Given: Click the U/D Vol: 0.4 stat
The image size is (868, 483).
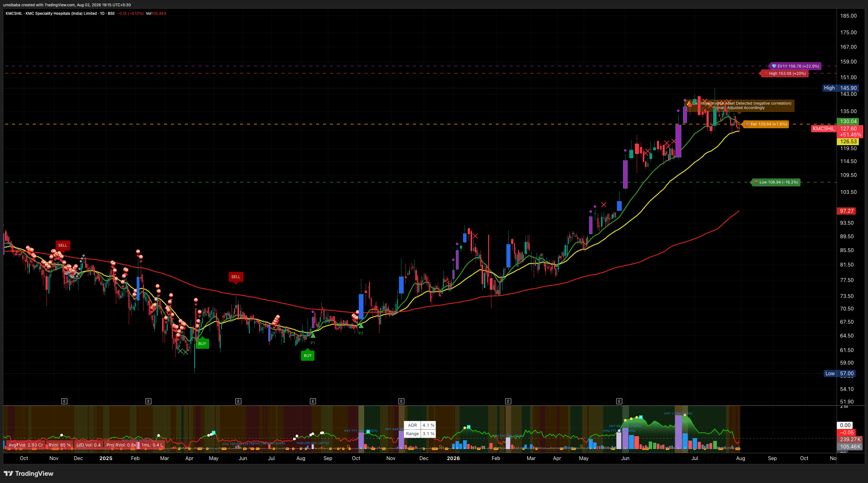Looking at the screenshot, I should point(89,445).
